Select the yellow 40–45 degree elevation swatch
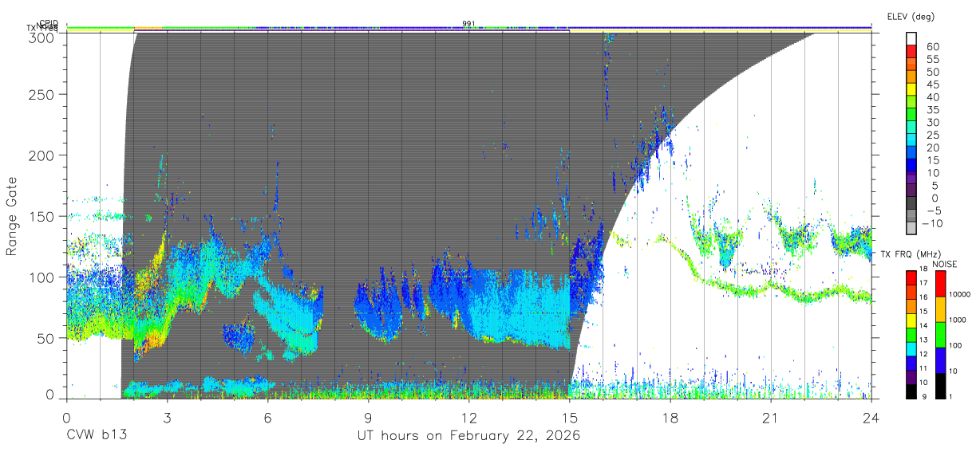The width and height of the screenshot is (980, 452). [912, 91]
